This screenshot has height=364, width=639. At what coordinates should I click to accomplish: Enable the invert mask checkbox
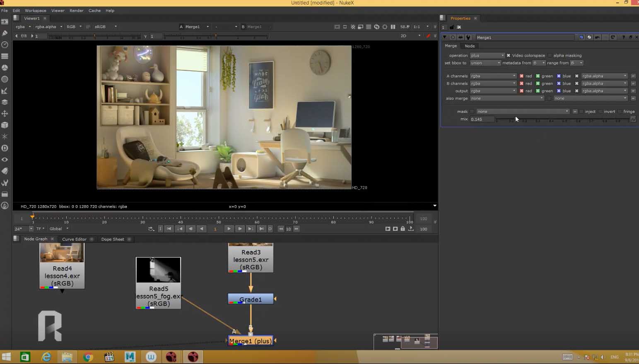(600, 112)
